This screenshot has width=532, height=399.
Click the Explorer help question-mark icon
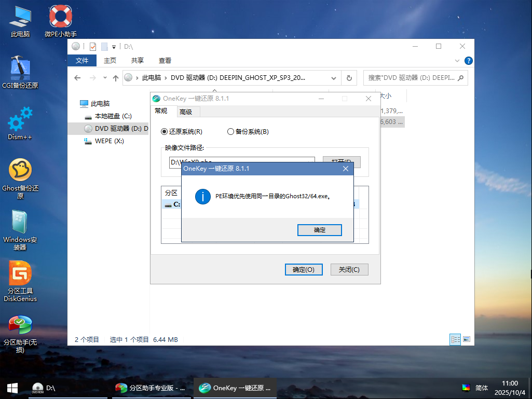[469, 61]
